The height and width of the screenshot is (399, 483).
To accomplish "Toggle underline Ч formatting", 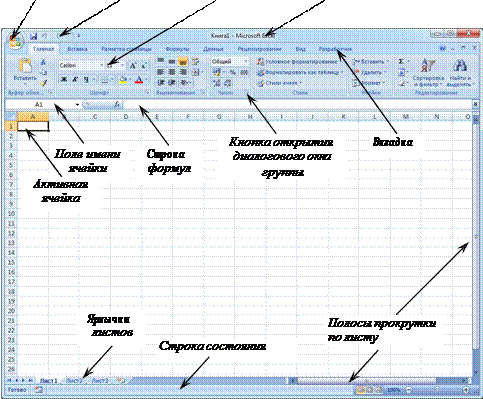I will pyautogui.click(x=86, y=79).
